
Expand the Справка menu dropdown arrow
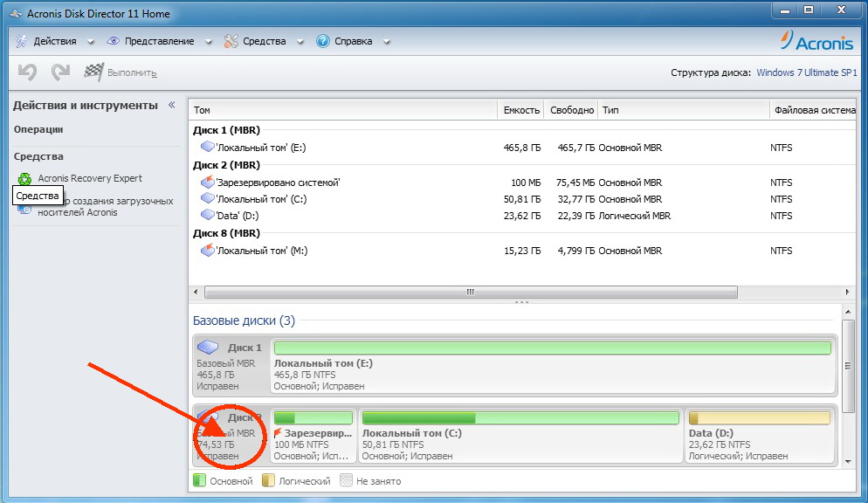click(x=386, y=42)
